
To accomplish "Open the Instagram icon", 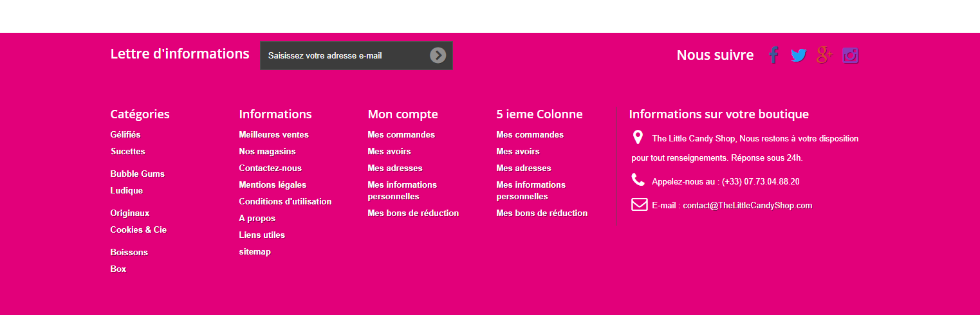I will tap(851, 55).
